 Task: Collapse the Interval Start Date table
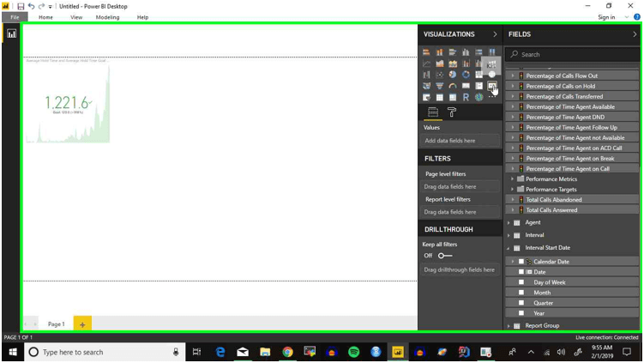click(509, 248)
